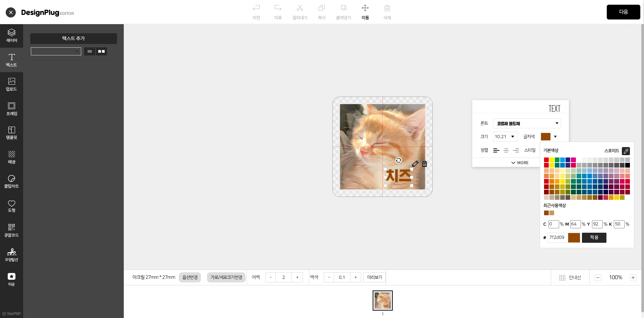Open the font size 10.21 dropdown
This screenshot has height=318, width=644.
point(505,137)
